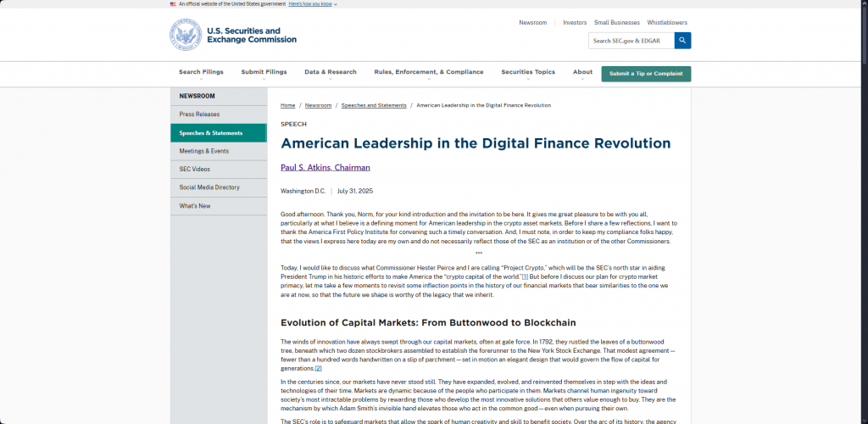Screen dimensions: 868x424
Task: Click footnote [1] reference link
Action: (526, 276)
